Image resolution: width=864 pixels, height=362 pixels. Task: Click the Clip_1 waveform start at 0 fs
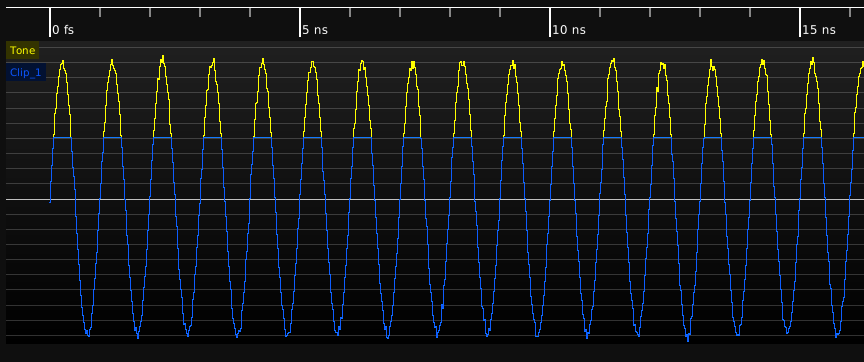click(x=50, y=201)
